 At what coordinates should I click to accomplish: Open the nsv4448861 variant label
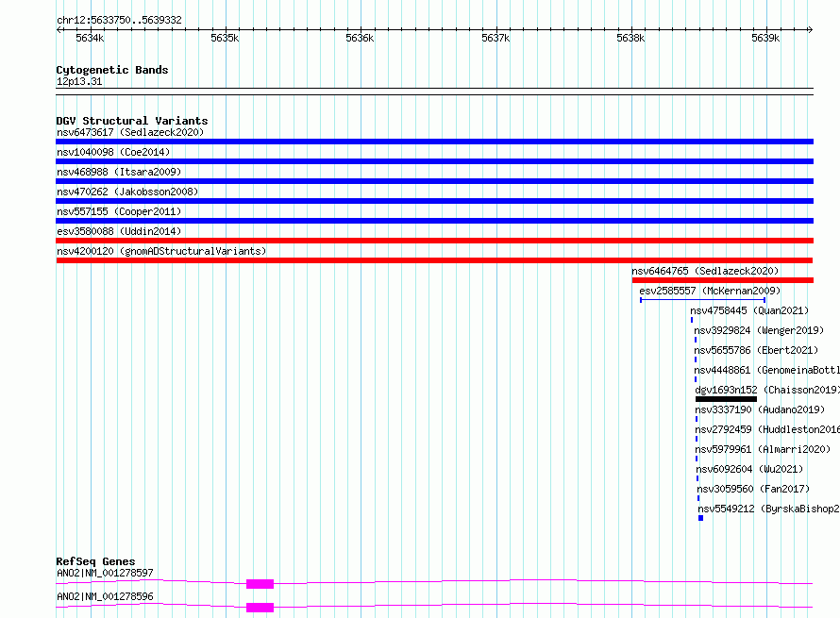pyautogui.click(x=766, y=370)
